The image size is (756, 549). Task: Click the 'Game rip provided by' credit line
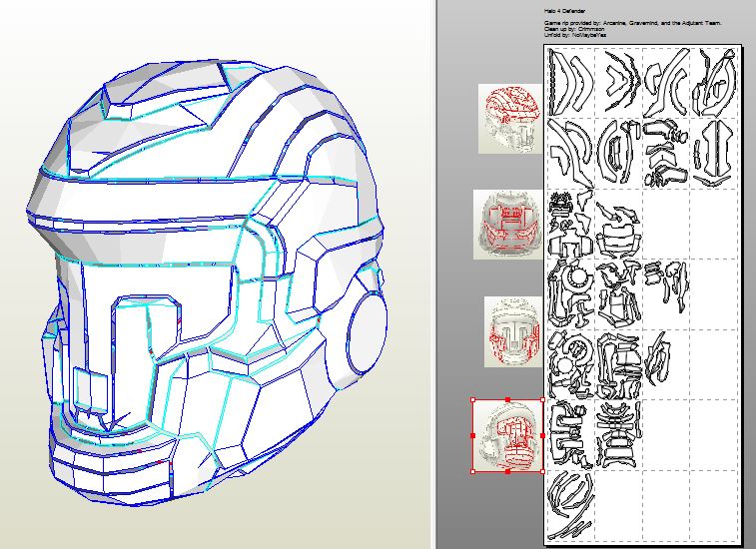[632, 23]
